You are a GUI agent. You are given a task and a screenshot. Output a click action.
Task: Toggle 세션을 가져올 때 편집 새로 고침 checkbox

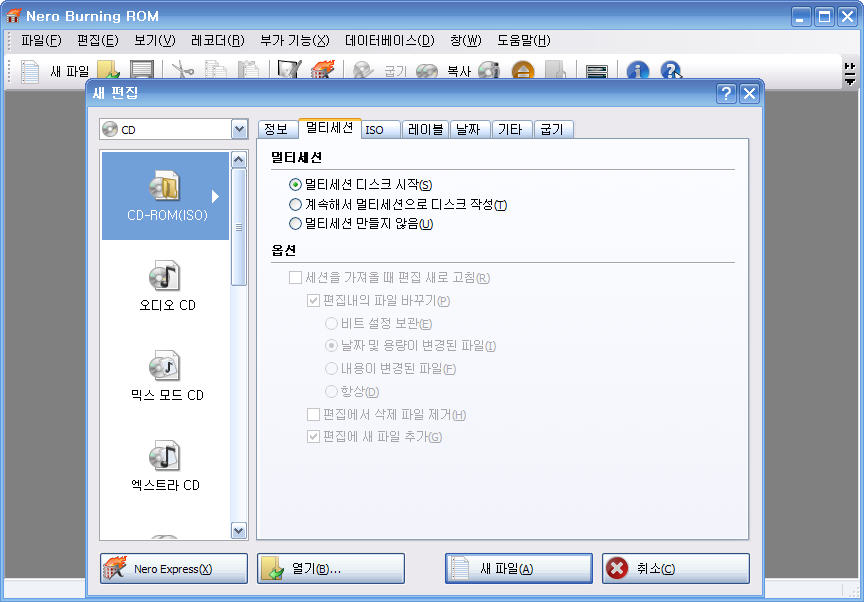click(295, 277)
